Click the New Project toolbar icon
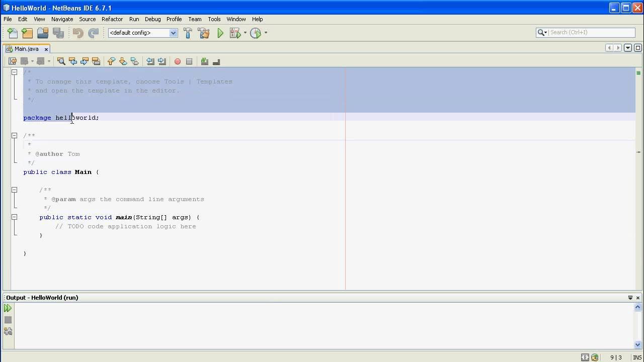The width and height of the screenshot is (644, 362). point(27,33)
